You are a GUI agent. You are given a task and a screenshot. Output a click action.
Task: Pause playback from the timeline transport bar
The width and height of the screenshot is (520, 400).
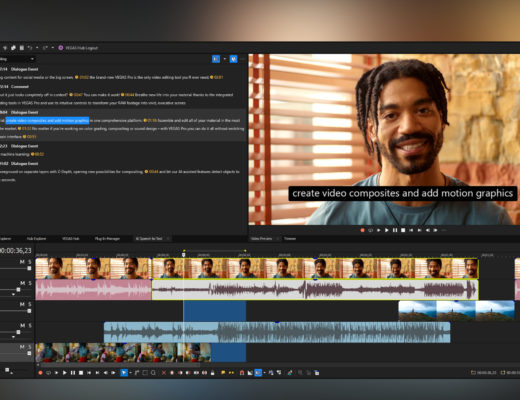coord(73,373)
